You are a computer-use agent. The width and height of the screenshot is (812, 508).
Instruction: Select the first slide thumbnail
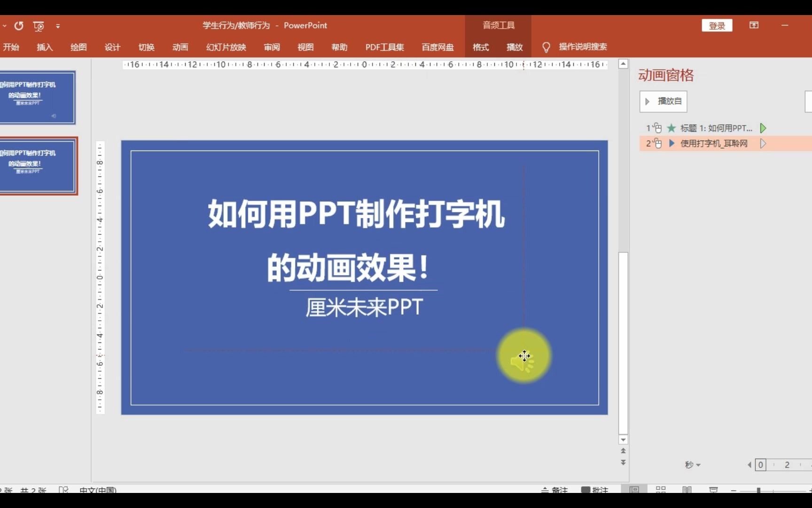point(38,97)
